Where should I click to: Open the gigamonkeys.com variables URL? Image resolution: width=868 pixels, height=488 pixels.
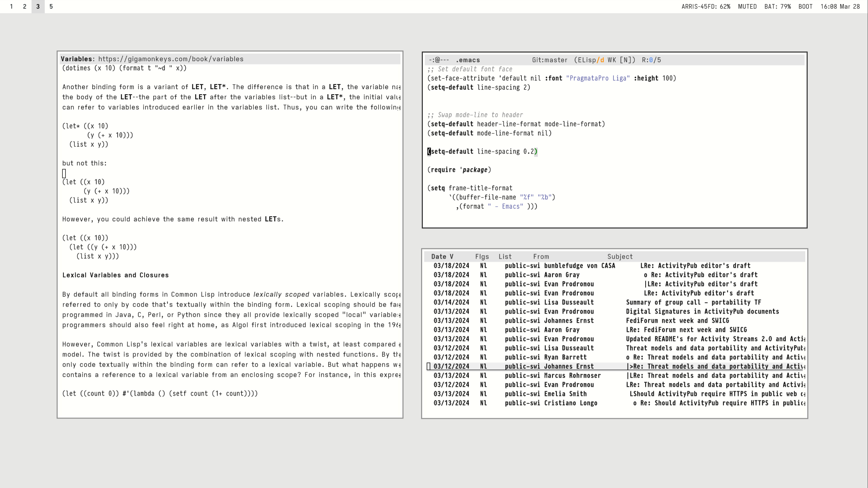click(171, 59)
